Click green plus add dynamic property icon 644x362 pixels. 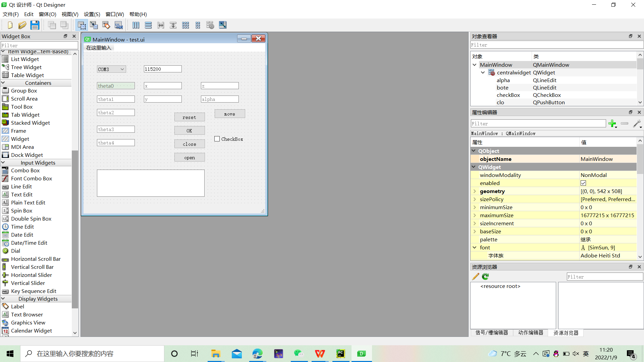coord(612,124)
